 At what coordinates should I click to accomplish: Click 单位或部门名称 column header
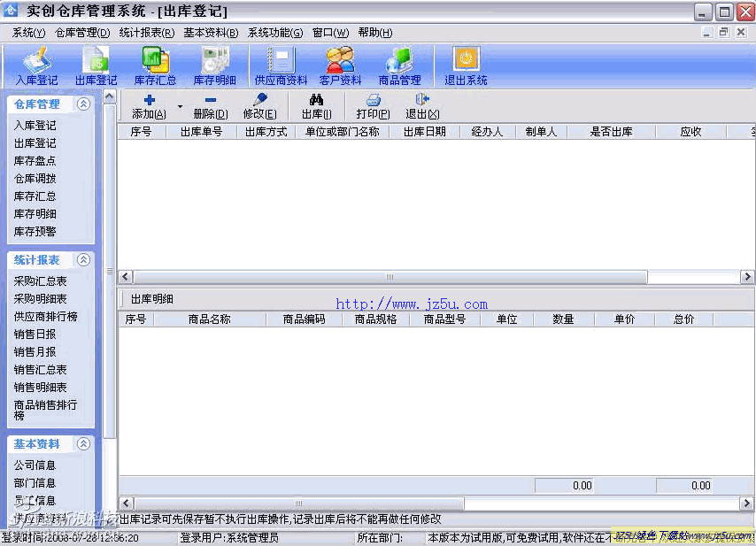pyautogui.click(x=342, y=132)
